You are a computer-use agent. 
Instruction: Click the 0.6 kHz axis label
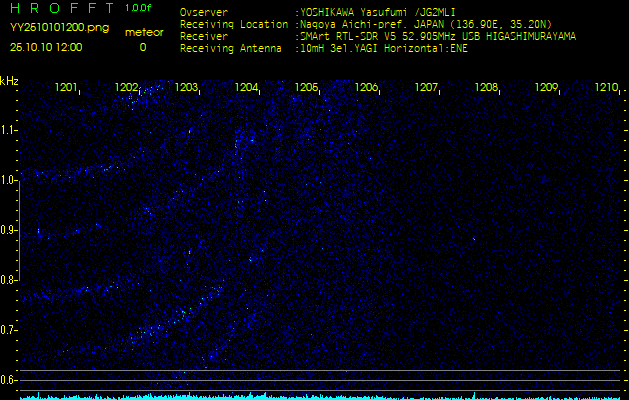click(8, 380)
